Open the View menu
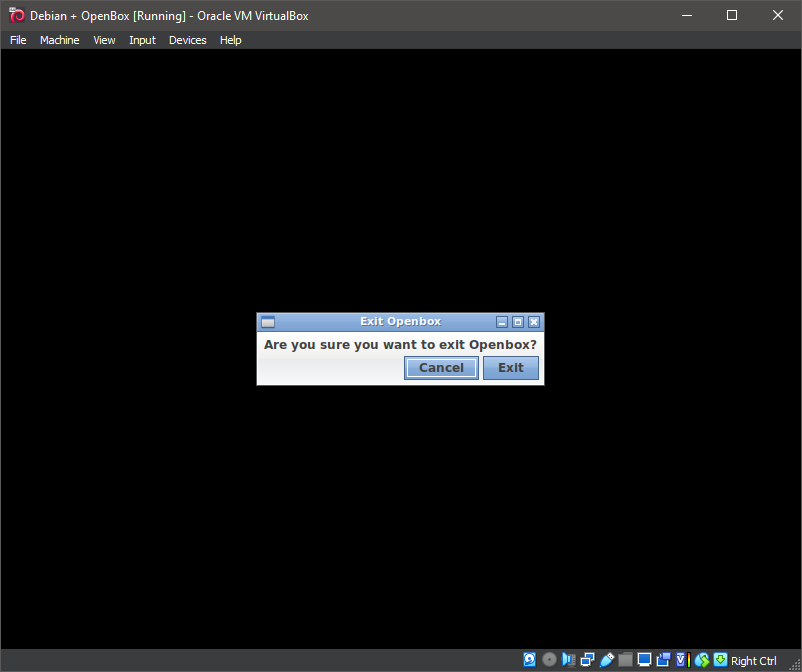This screenshot has height=672, width=802. [x=104, y=40]
